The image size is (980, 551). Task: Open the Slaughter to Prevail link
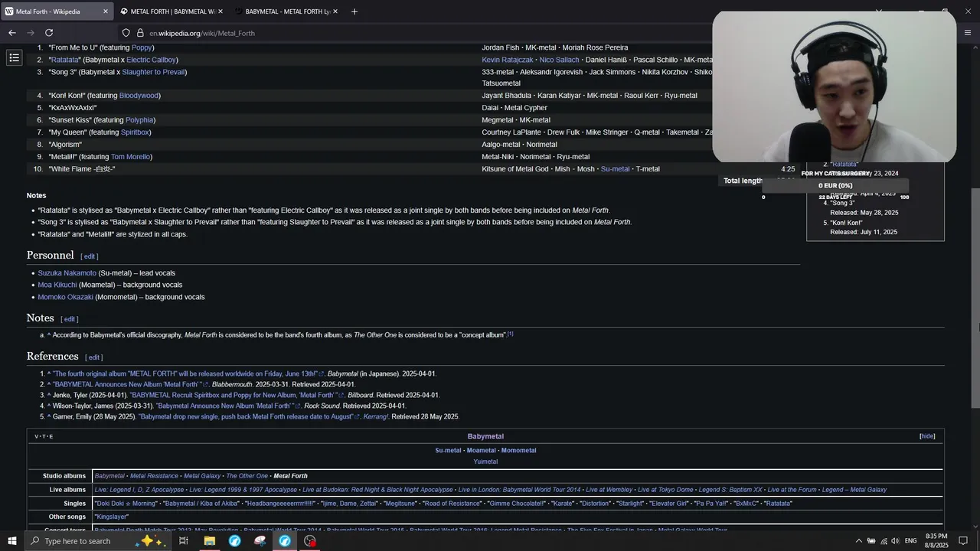point(153,72)
